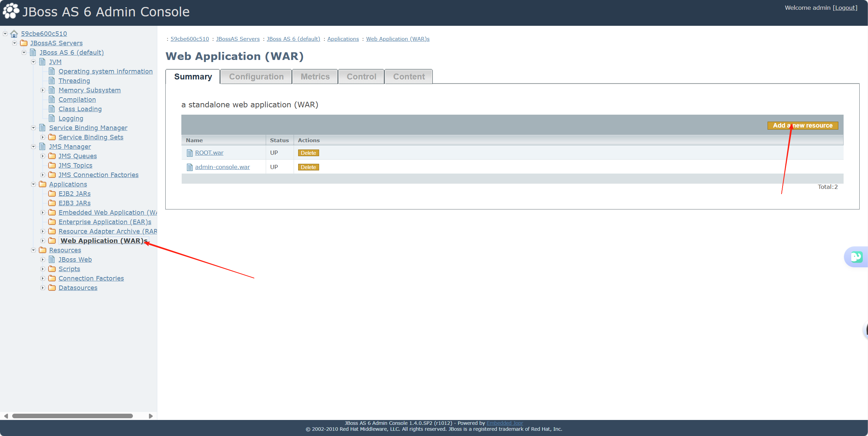Open the admin-console.war link
868x436 pixels.
pos(222,167)
